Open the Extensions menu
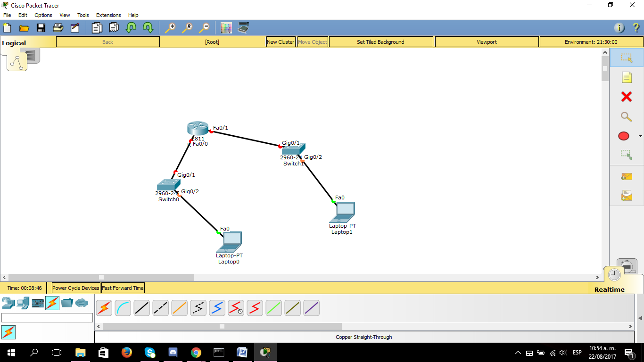This screenshot has width=644, height=362. [x=108, y=15]
